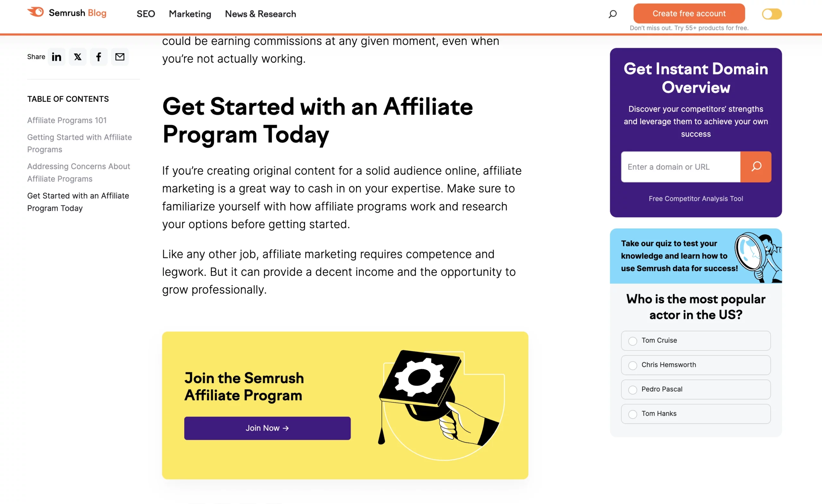
Task: Select Tom Cruise radio button
Action: (x=633, y=340)
